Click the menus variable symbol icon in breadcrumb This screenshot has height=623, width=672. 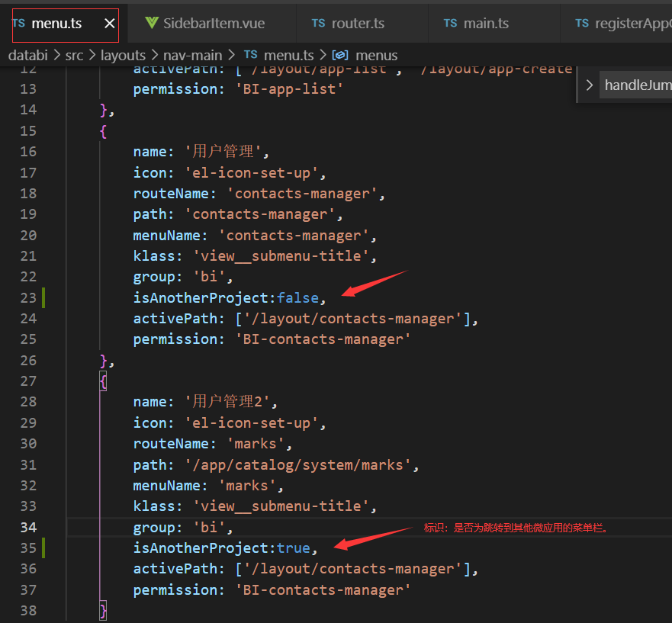point(340,55)
